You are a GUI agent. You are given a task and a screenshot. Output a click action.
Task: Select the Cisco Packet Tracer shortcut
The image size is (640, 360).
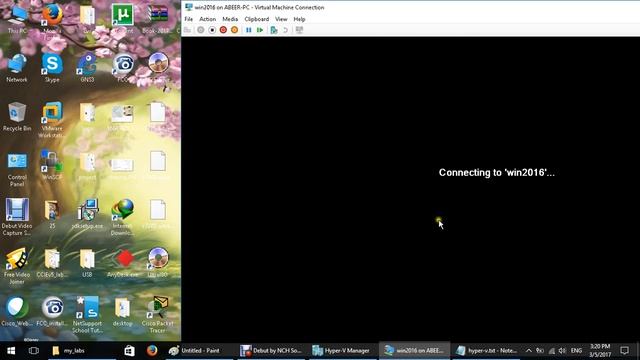[158, 314]
